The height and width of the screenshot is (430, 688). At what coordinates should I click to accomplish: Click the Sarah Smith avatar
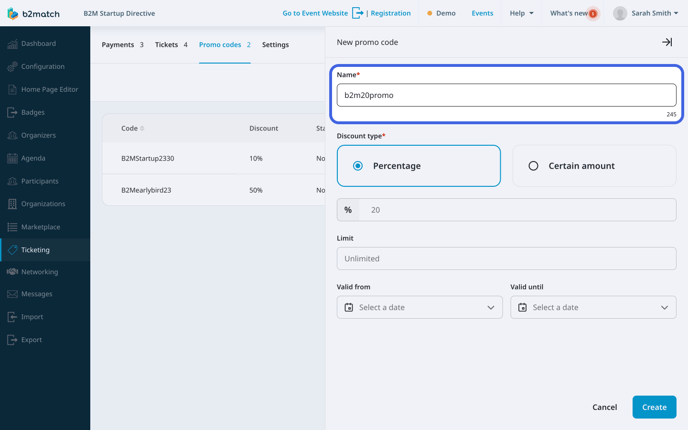(x=620, y=13)
